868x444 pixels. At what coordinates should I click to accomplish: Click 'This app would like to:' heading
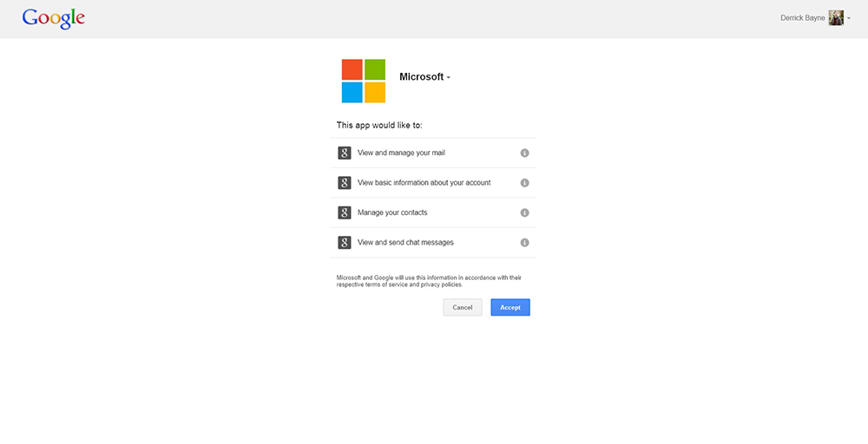379,126
